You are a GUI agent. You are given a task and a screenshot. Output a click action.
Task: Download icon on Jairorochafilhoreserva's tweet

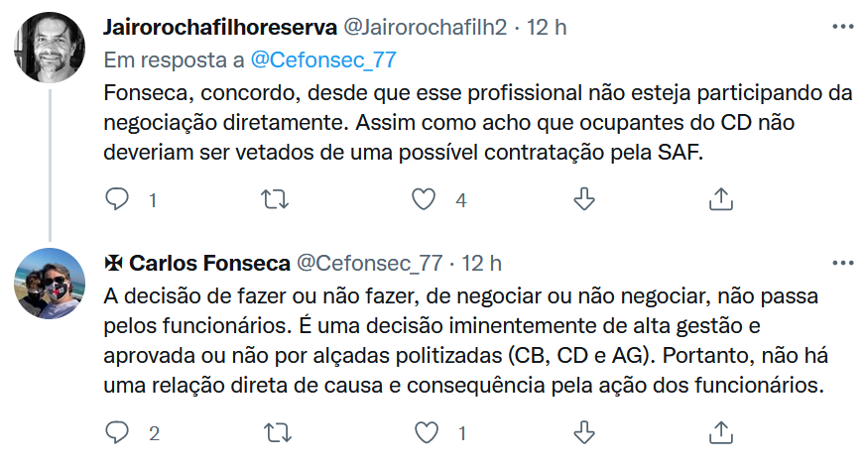(x=584, y=200)
